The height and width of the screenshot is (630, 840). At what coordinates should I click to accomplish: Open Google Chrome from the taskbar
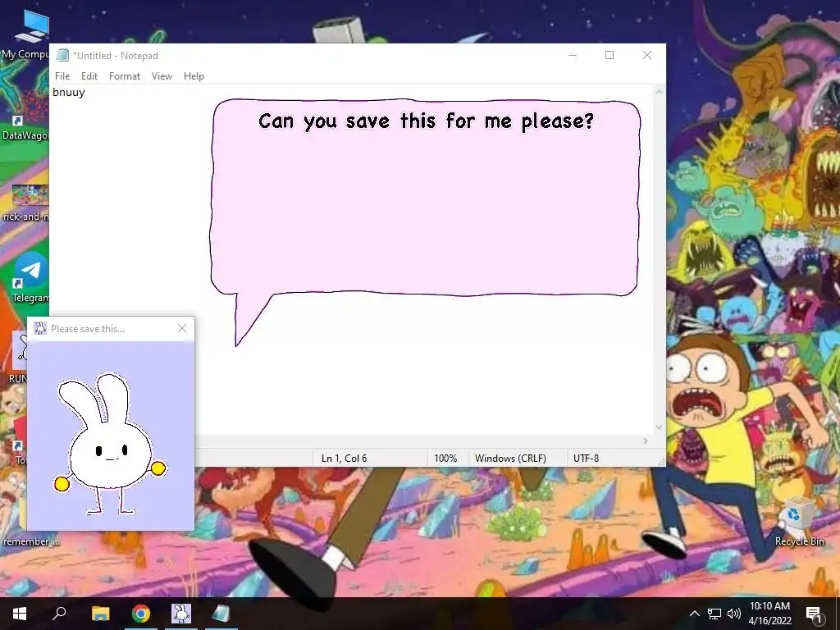pyautogui.click(x=141, y=614)
